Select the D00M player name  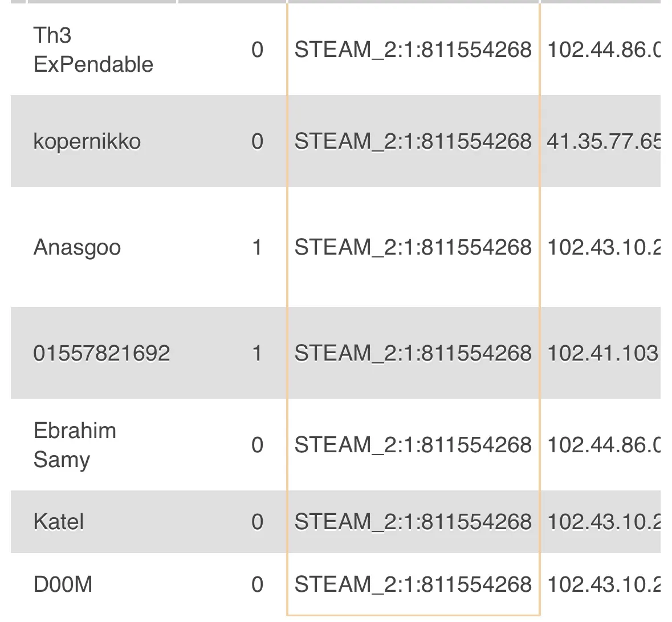pos(63,584)
